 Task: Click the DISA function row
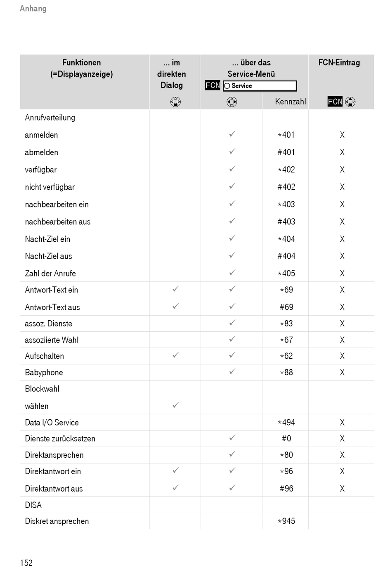pyautogui.click(x=197, y=505)
